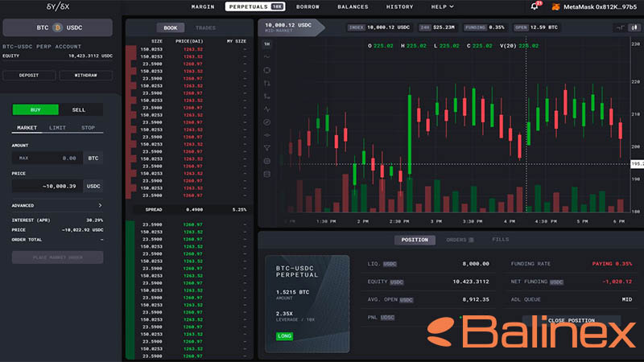Viewport: 644px width, 362px height.
Task: Click the Funding 0.35% stat
Action: coord(485,27)
